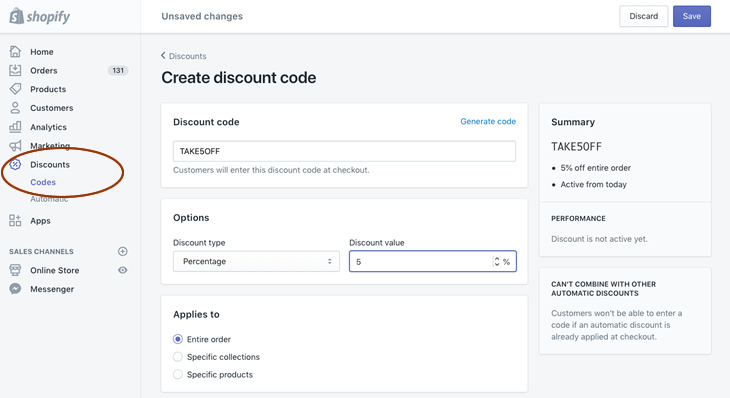The height and width of the screenshot is (398, 730).
Task: Open Customers in the sidebar
Action: click(x=52, y=108)
